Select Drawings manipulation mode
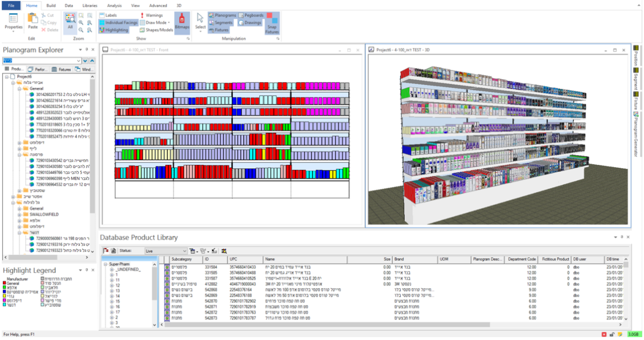Viewport: 644px width, 340px height. 249,23
